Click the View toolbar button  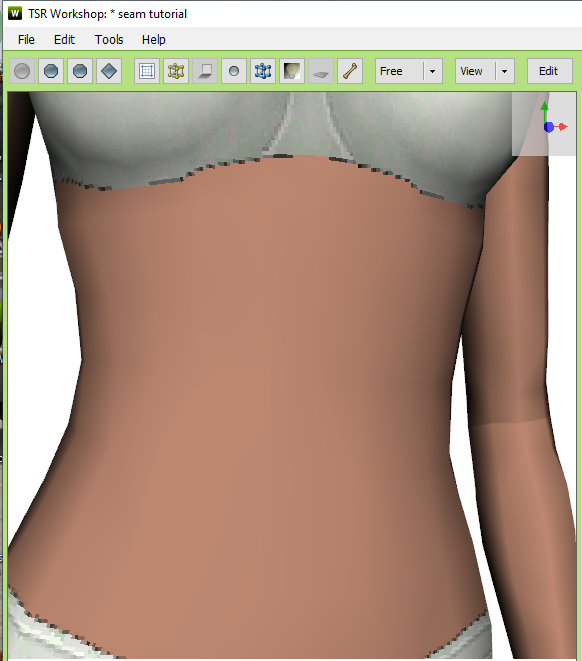click(475, 71)
